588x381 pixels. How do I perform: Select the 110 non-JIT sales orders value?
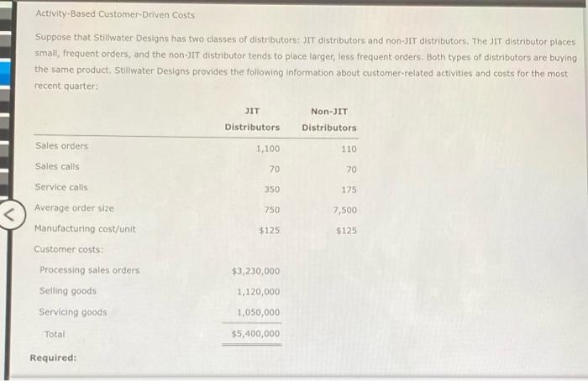[349, 149]
